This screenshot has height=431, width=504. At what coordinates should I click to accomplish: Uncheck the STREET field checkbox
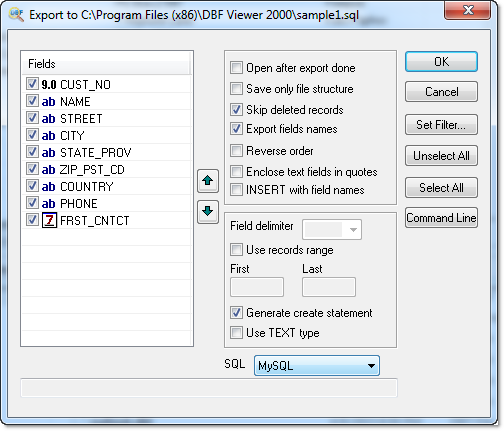(x=32, y=118)
